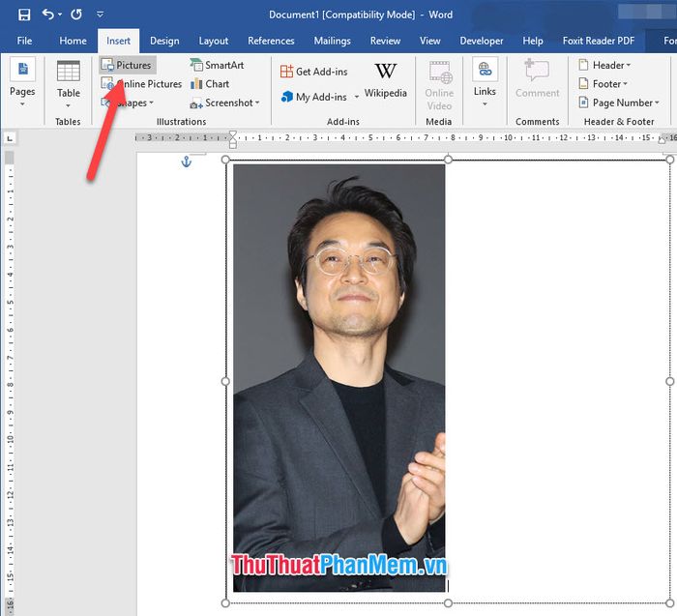Open the Foxit Reader PDF tab

[599, 41]
